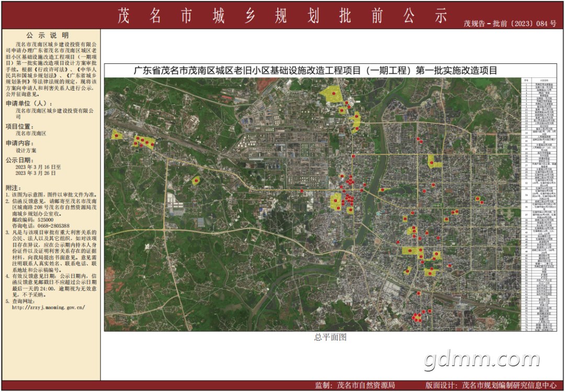Click the footer credit 版面设计:茂名市规划编制研究信息中心

pyautogui.click(x=490, y=386)
